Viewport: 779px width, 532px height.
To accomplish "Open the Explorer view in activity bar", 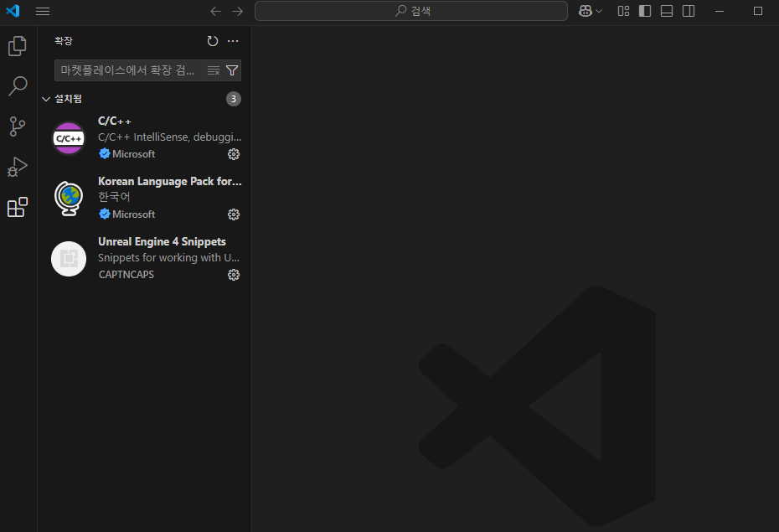I will (18, 46).
